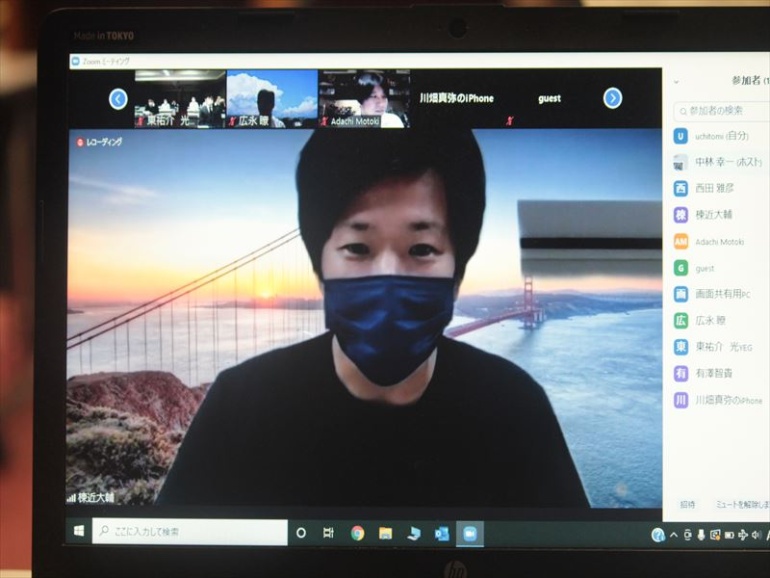Open Outlook from the taskbar
Screen dimensions: 770x578
[x=441, y=534]
